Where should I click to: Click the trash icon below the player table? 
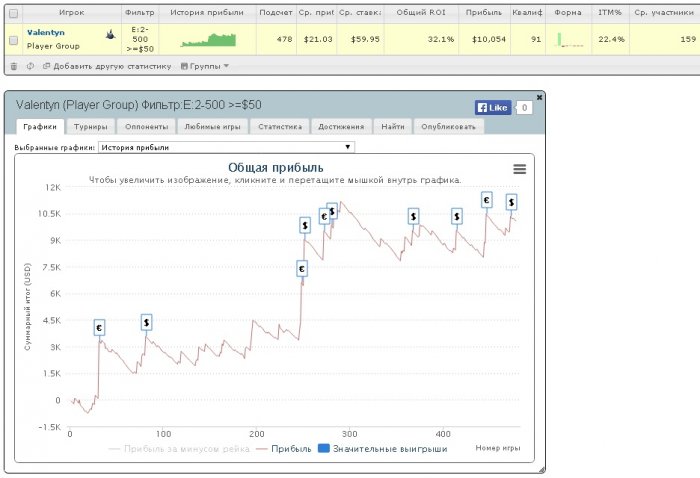[13, 66]
